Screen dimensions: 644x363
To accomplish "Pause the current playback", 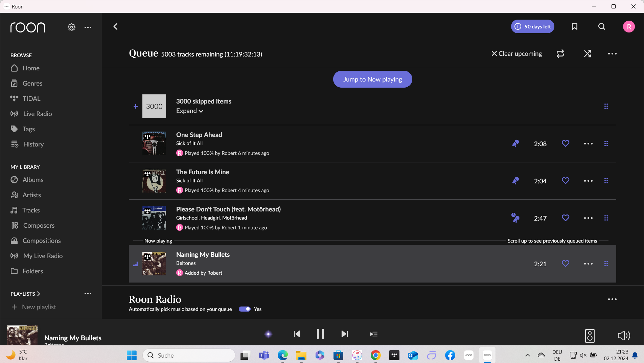I will pos(320,334).
